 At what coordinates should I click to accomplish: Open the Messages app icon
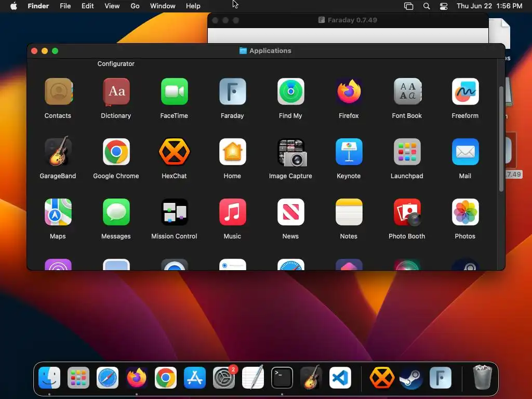click(x=116, y=212)
